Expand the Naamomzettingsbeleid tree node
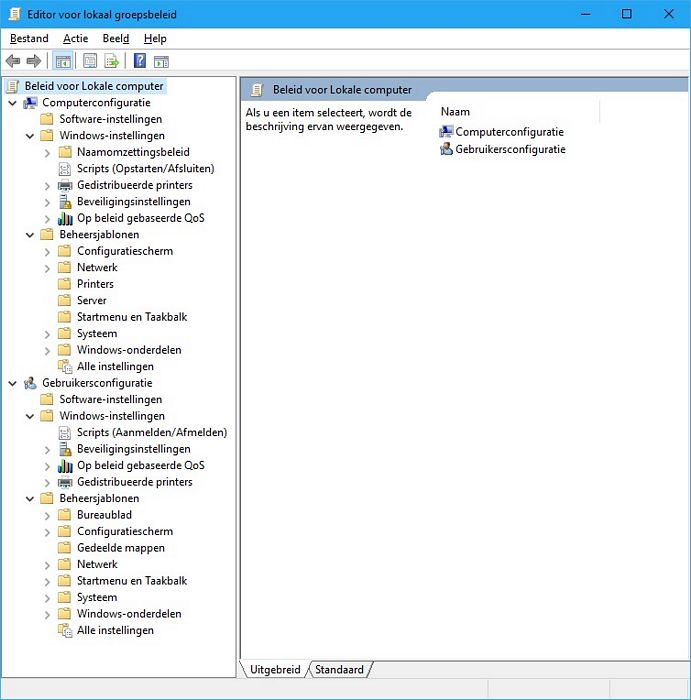Image resolution: width=691 pixels, height=700 pixels. [47, 152]
